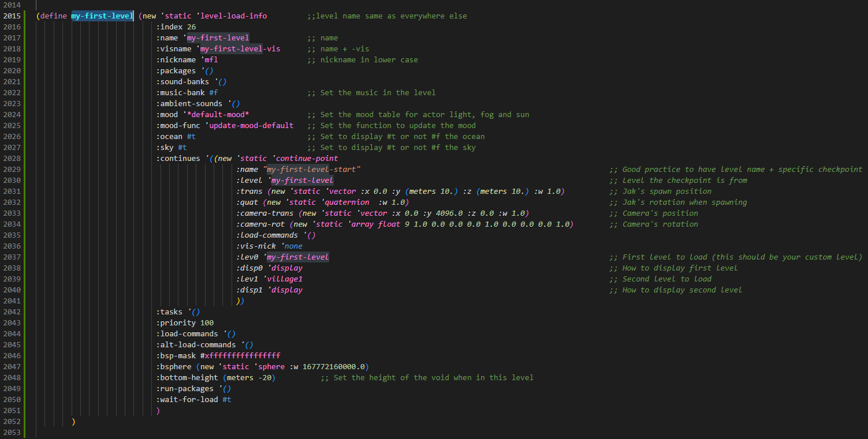Click the #t value after :ocean
Image resolution: width=868 pixels, height=439 pixels.
point(191,137)
